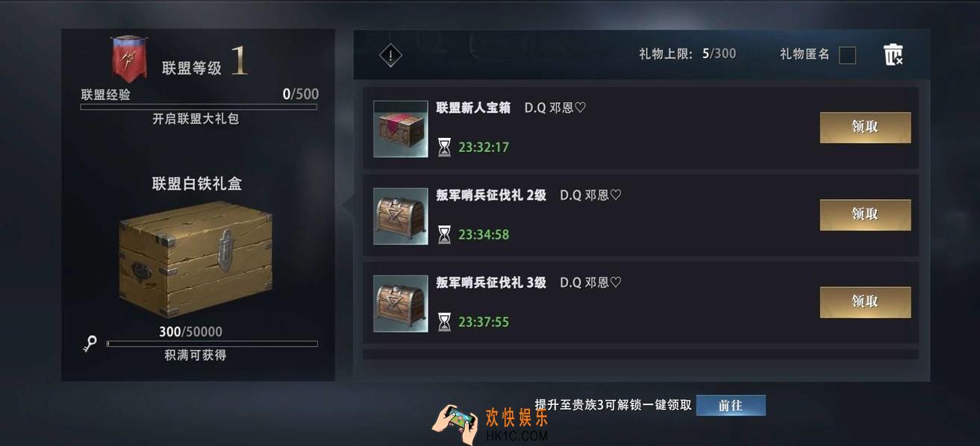The width and height of the screenshot is (980, 446).
Task: Click the hourglass icon next to 23:32:17
Action: [444, 147]
